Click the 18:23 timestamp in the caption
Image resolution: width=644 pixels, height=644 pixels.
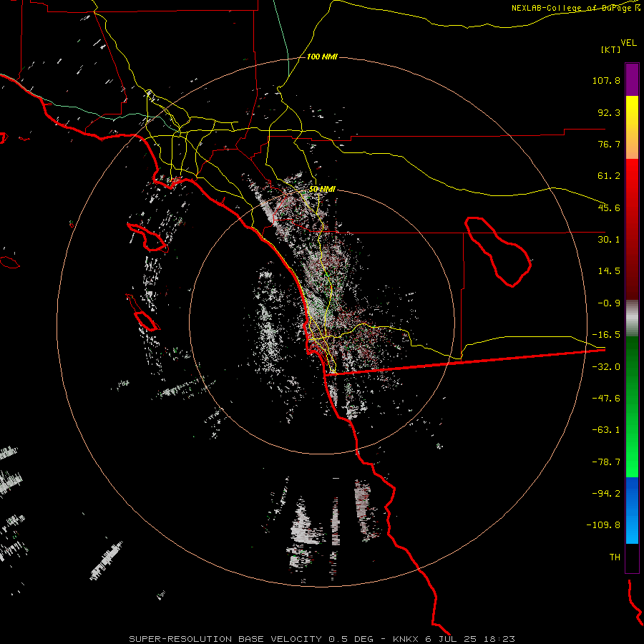[499, 639]
